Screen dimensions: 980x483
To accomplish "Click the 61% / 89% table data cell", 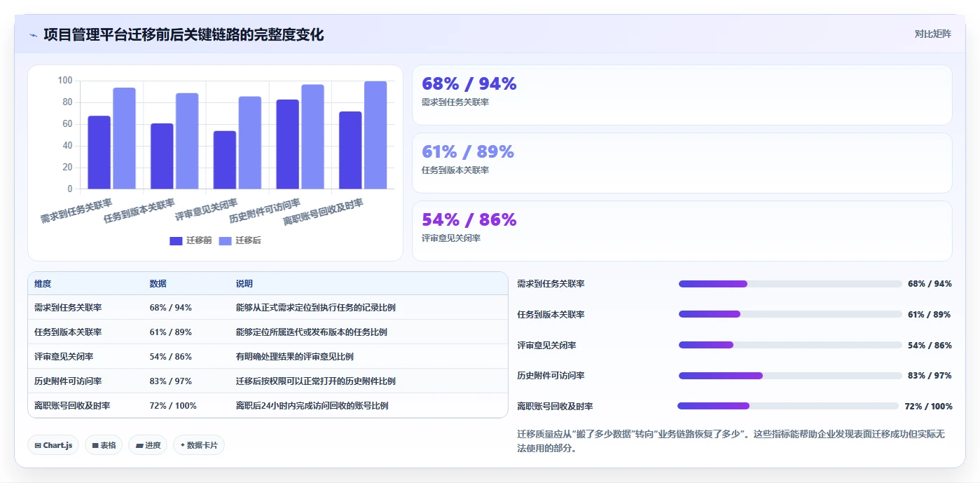I will [x=170, y=332].
